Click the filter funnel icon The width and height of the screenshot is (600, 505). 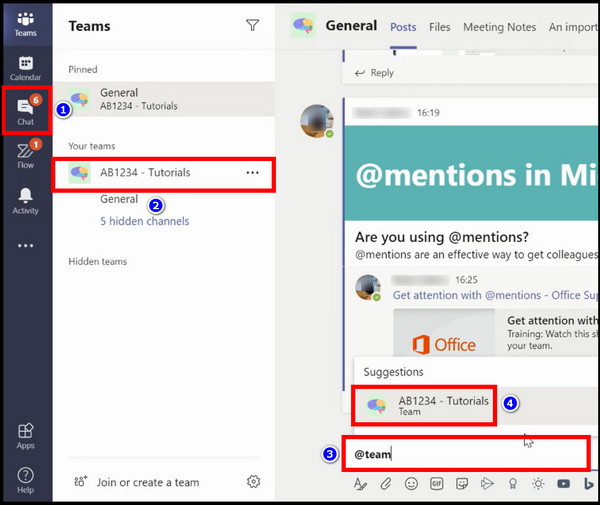pyautogui.click(x=253, y=25)
